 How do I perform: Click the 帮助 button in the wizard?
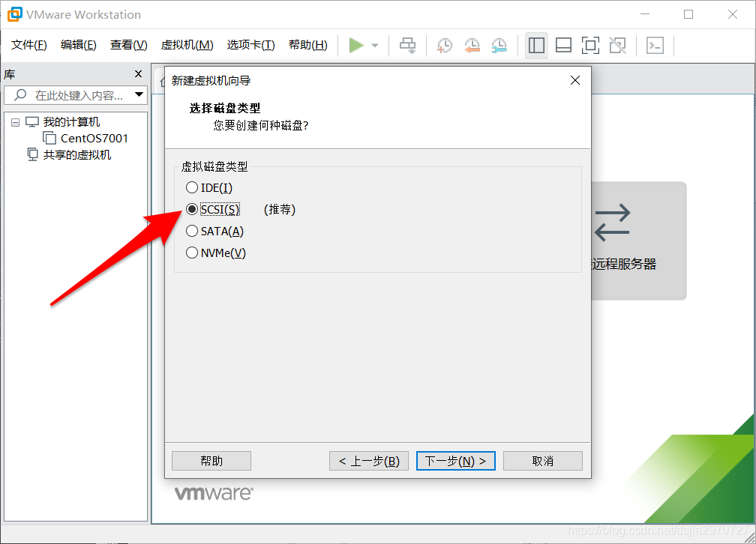[211, 461]
